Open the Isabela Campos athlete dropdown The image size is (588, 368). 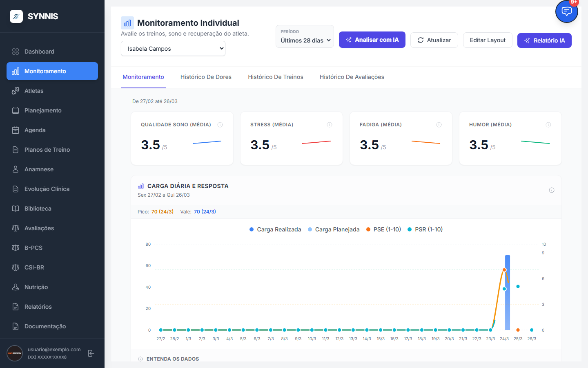point(173,49)
